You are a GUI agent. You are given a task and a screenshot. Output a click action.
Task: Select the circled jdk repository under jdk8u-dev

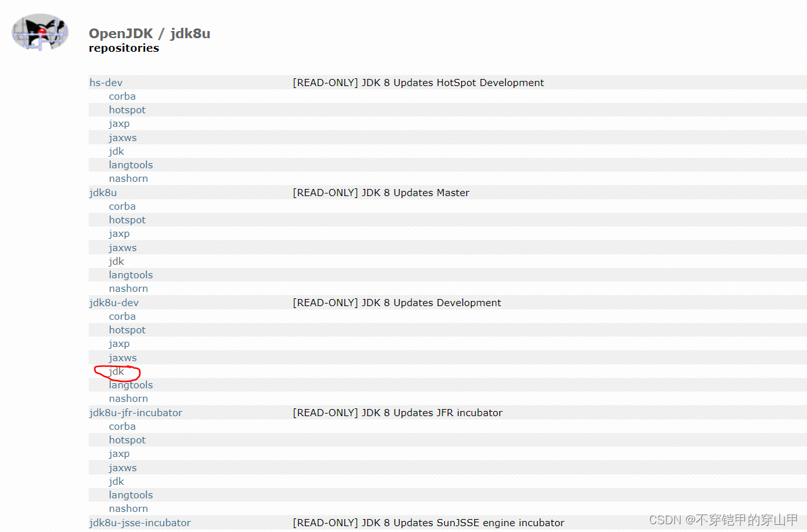pyautogui.click(x=116, y=371)
